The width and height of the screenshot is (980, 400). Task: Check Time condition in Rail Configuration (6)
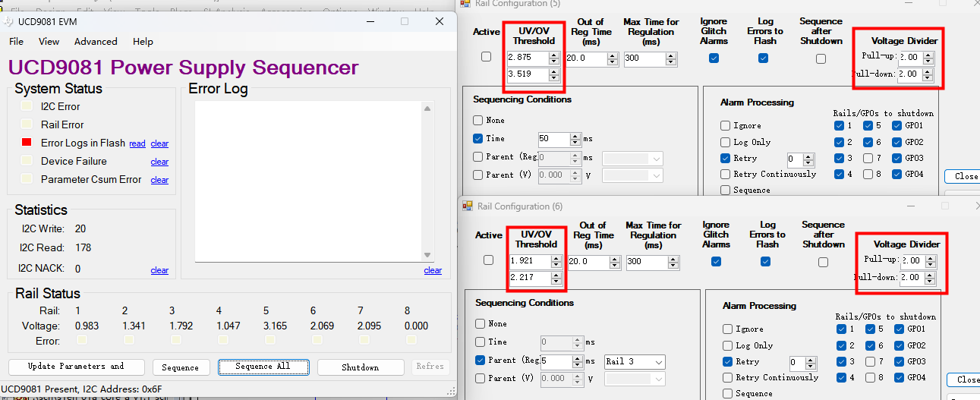pyautogui.click(x=480, y=342)
